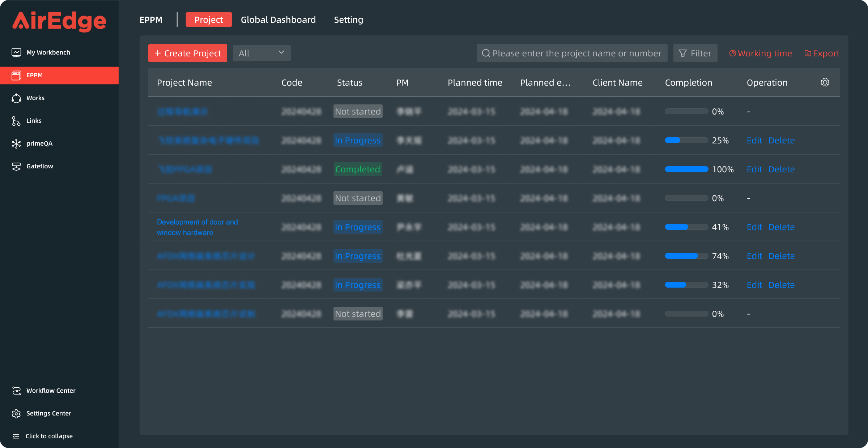Click Delete in the 100% row

pyautogui.click(x=782, y=169)
